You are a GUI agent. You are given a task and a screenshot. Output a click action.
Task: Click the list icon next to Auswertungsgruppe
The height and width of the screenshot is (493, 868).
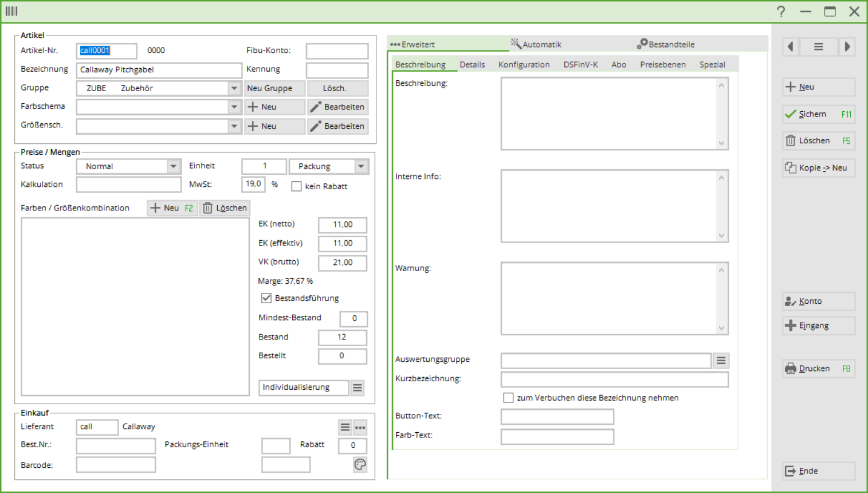(x=721, y=361)
